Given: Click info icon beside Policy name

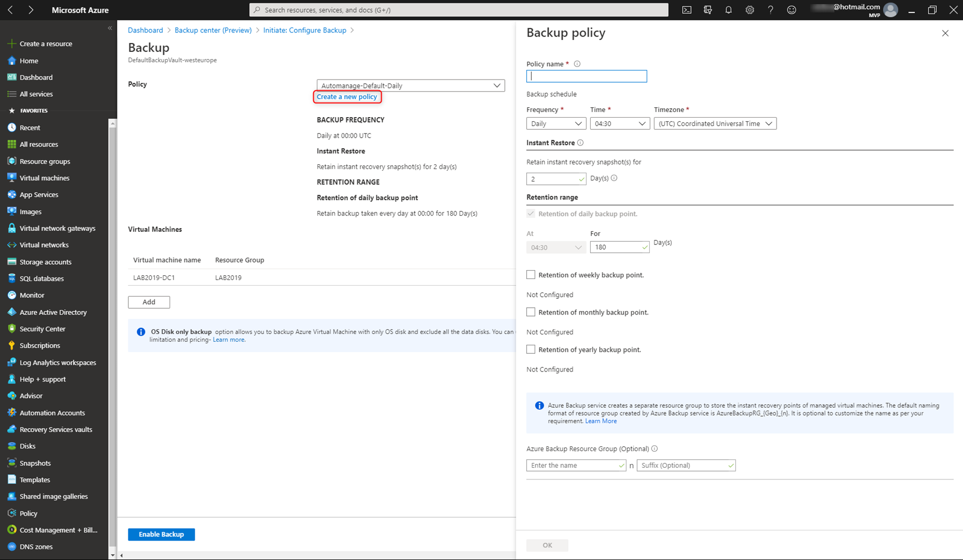Looking at the screenshot, I should click(x=577, y=64).
